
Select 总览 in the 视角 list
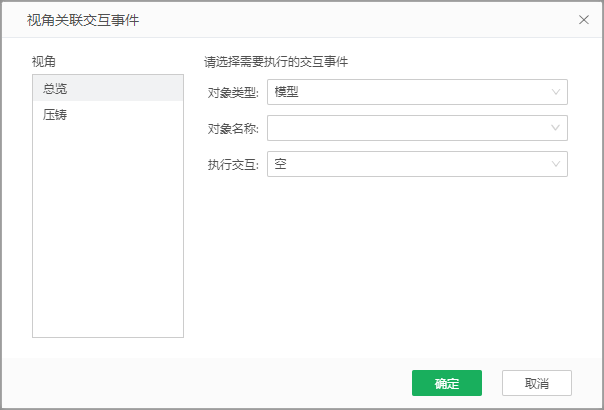pos(55,89)
